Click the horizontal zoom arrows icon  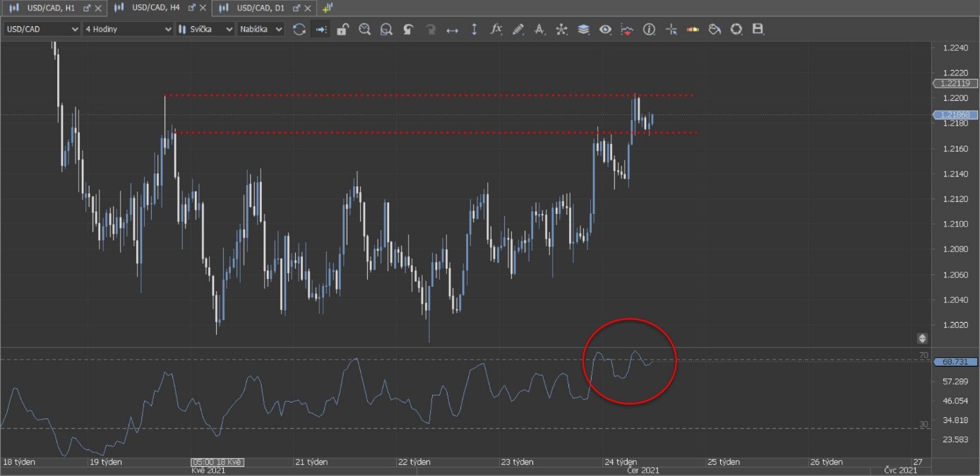pos(453,30)
